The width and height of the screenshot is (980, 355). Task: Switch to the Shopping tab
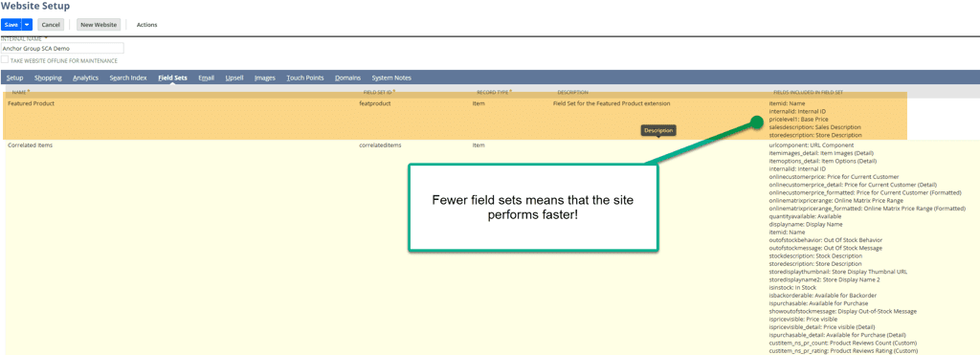48,78
